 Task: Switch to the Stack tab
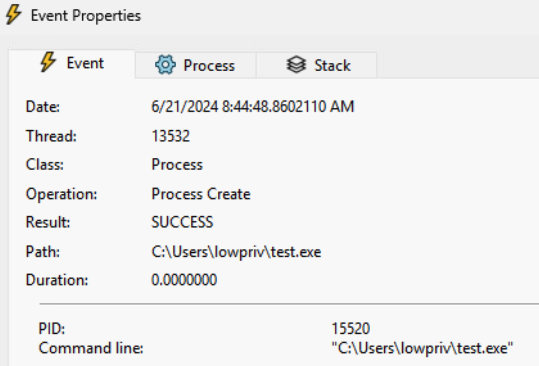click(317, 65)
